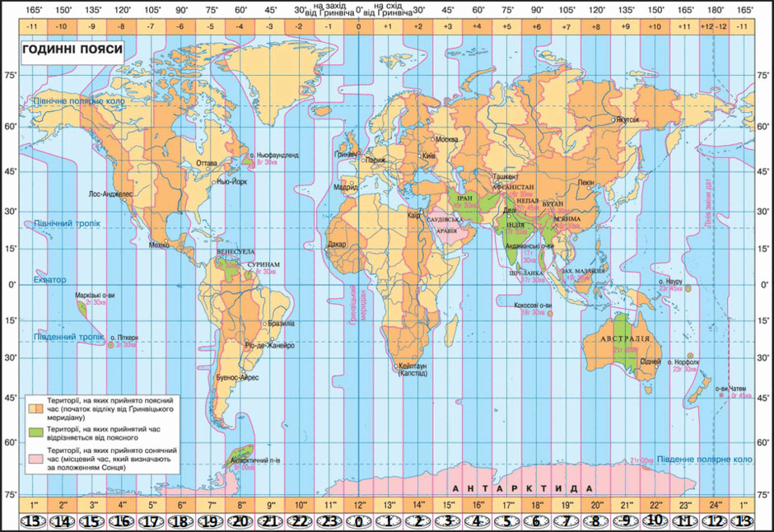
Task: Click the clock icon numbered 15
Action: coord(92,521)
